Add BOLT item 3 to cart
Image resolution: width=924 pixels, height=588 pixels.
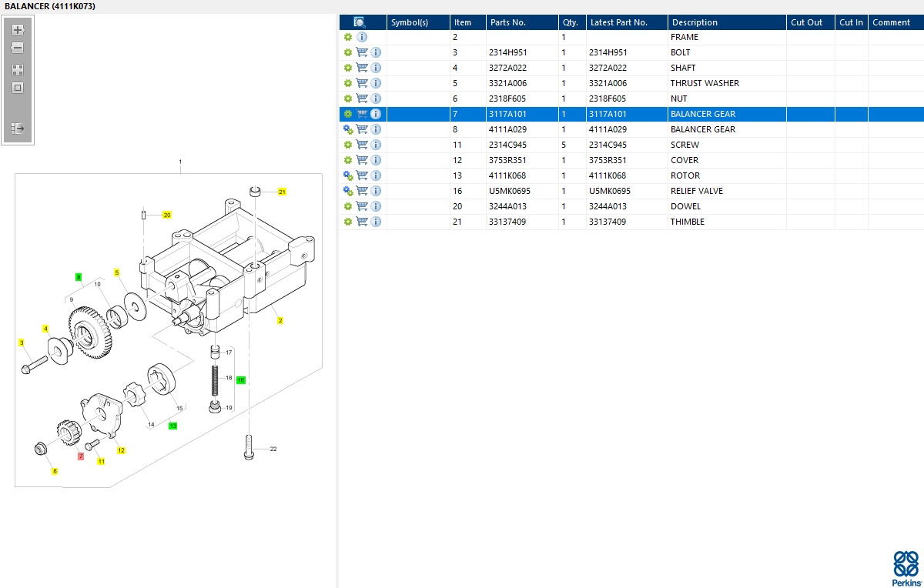[x=362, y=52]
